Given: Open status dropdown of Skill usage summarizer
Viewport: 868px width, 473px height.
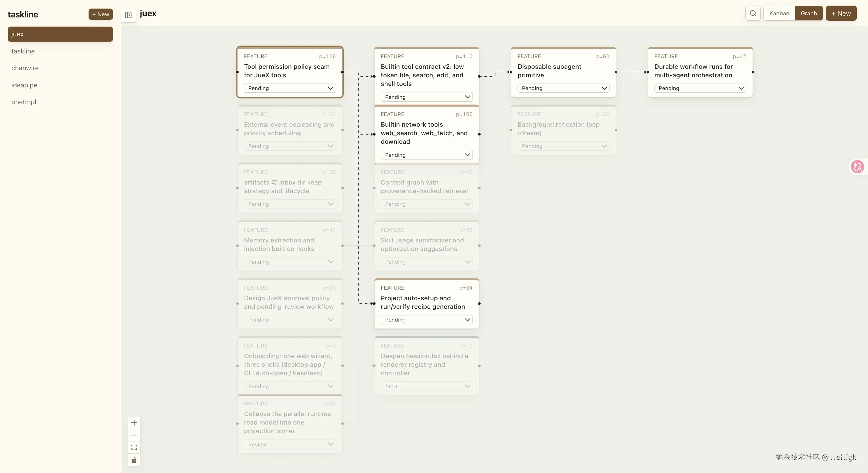Looking at the screenshot, I should [427, 262].
